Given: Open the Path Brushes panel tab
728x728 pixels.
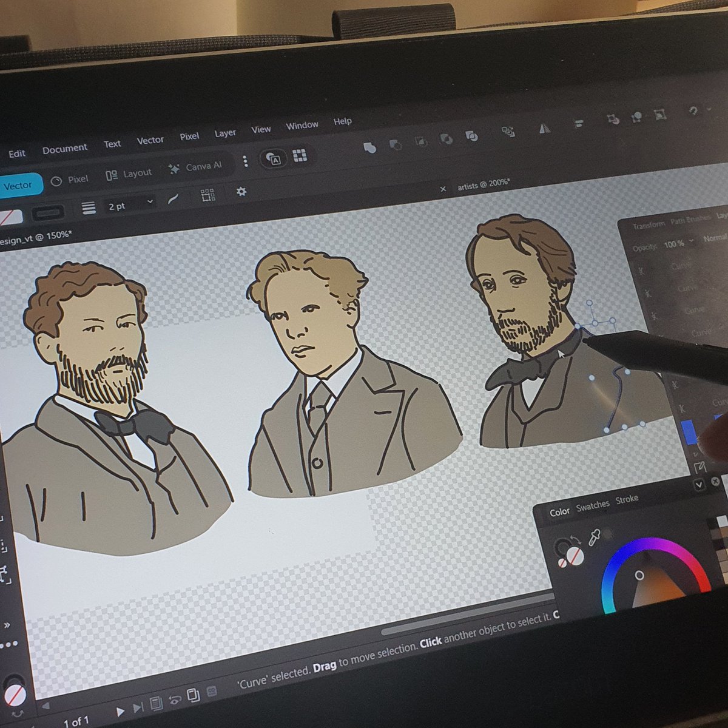Looking at the screenshot, I should [690, 219].
